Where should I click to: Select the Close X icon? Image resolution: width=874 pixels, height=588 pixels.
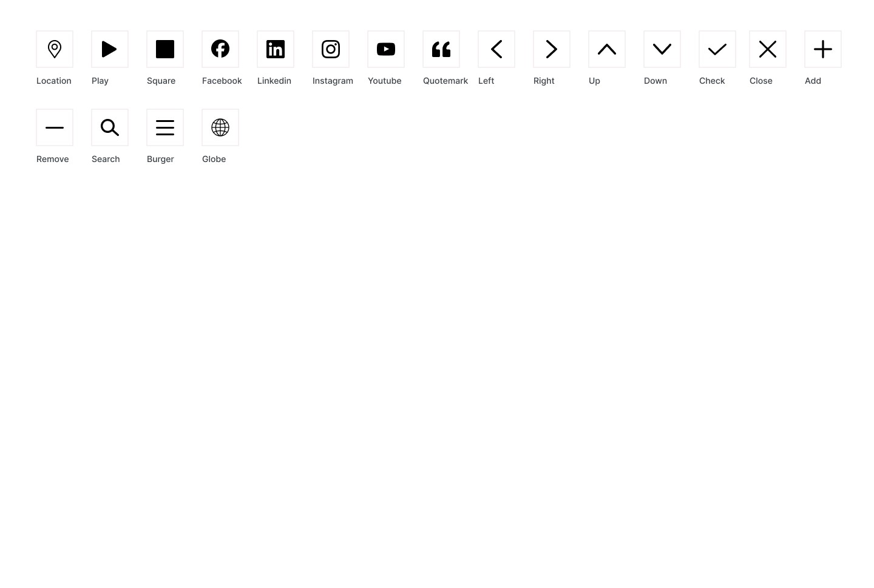(x=768, y=49)
